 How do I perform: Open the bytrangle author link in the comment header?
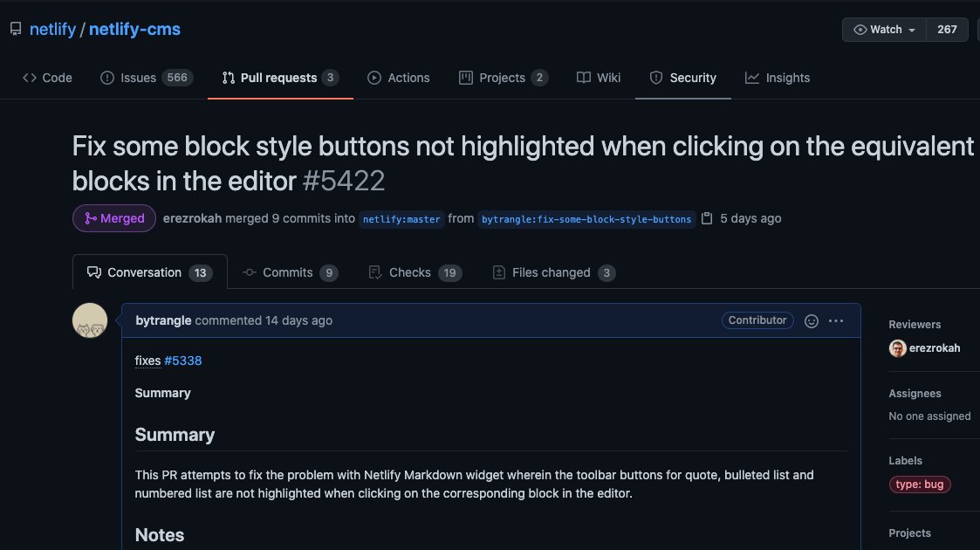(x=163, y=320)
